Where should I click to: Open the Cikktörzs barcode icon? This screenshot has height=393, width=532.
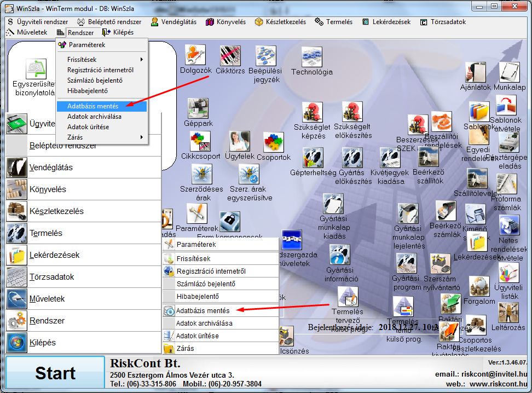click(x=230, y=56)
